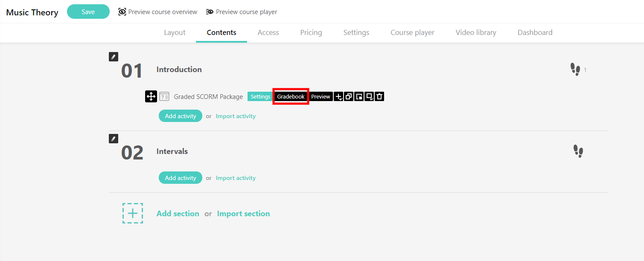Viewport: 644px width, 261px height.
Task: Go to the Pricing tab
Action: (x=311, y=32)
